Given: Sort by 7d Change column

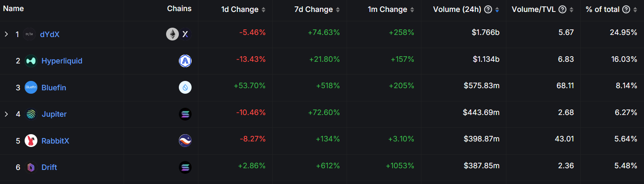Looking at the screenshot, I should click(338, 9).
